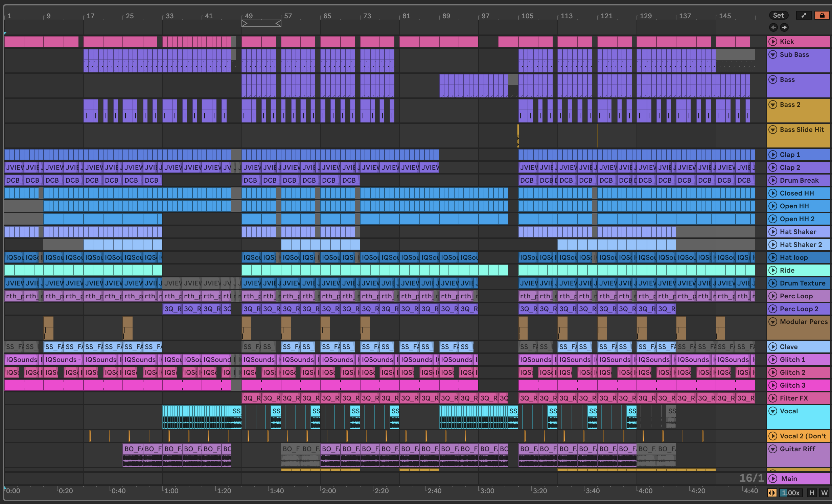Unfold the Glitch 1 track arrow
Screen dimensions: 832x504
pyautogui.click(x=773, y=360)
